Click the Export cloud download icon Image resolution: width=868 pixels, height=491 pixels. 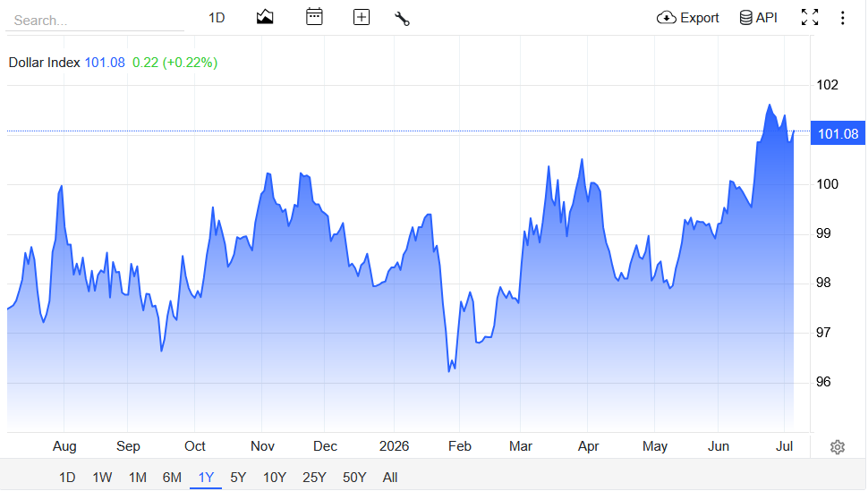[x=666, y=18]
